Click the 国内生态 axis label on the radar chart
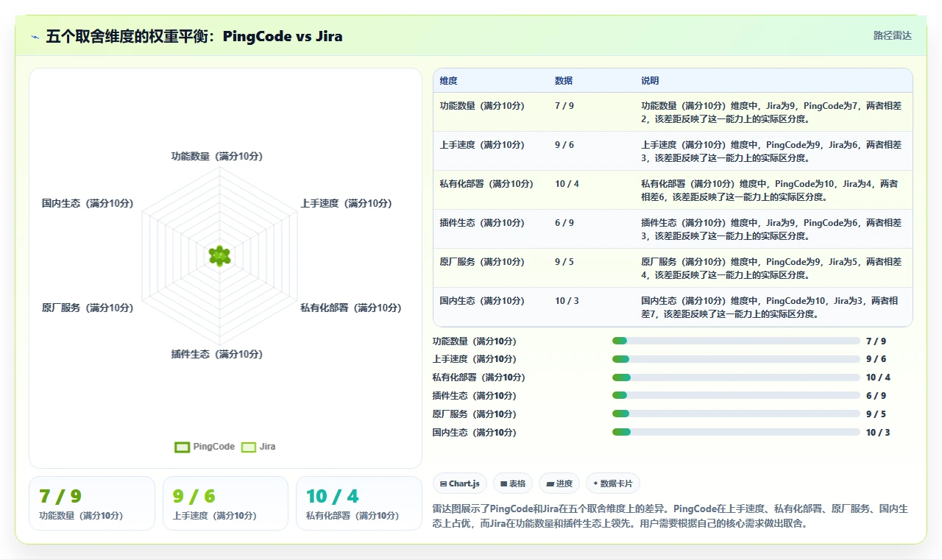Screen dimensions: 942x560 pyautogui.click(x=88, y=203)
